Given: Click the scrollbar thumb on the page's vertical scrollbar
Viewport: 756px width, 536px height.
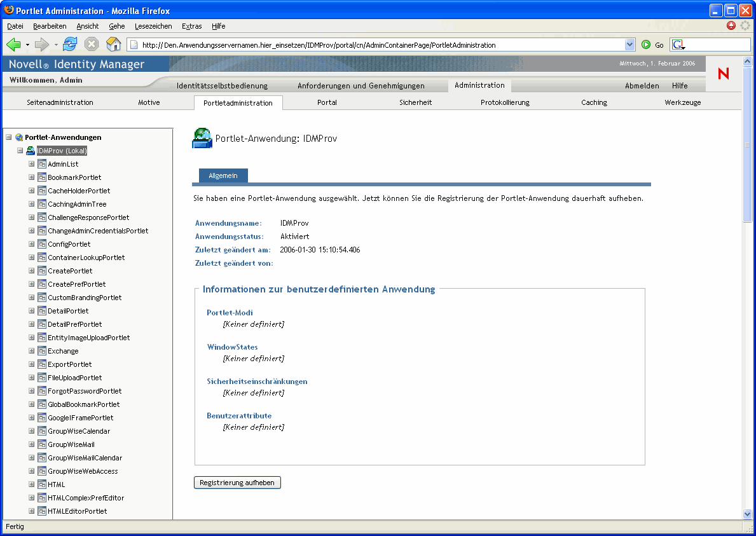Looking at the screenshot, I should tap(747, 144).
